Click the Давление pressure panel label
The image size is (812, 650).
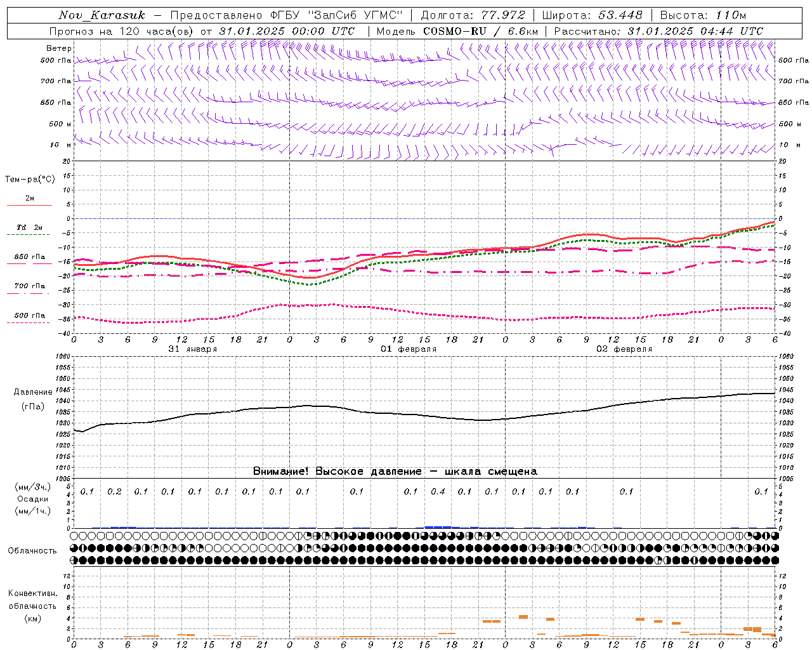point(33,392)
